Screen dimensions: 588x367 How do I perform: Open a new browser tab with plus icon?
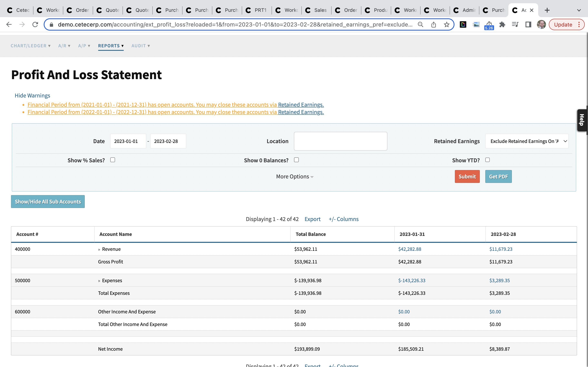click(547, 10)
